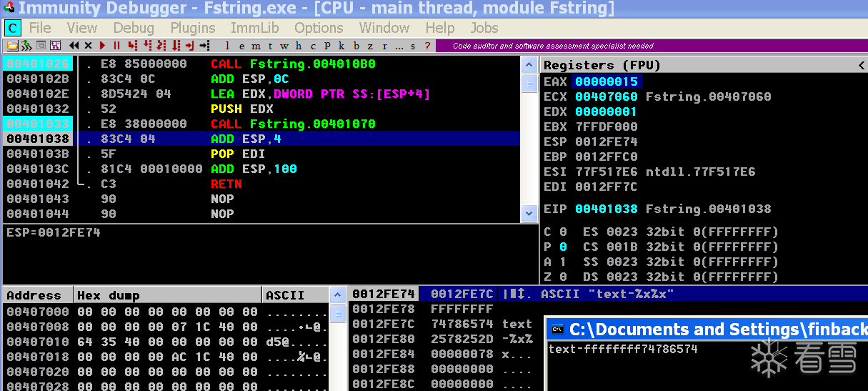868x391 pixels.
Task: Open Handles window with 'h' button
Action: 299,46
